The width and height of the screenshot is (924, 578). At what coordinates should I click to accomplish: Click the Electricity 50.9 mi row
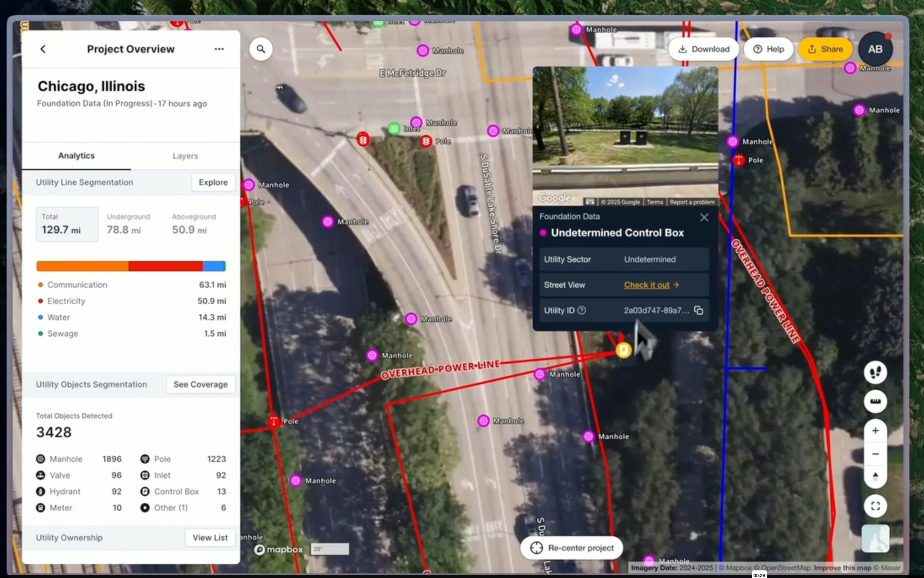pos(131,301)
